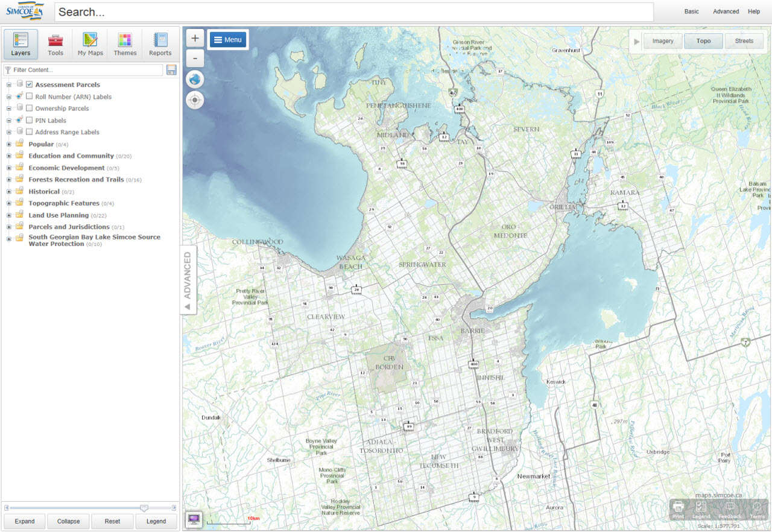
Task: Open the My Maps panel
Action: click(90, 45)
